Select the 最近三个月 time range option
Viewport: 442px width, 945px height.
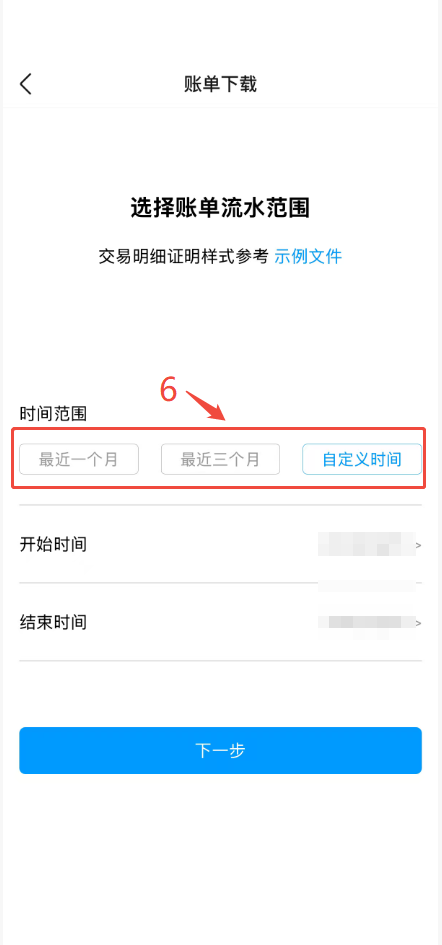(x=220, y=460)
